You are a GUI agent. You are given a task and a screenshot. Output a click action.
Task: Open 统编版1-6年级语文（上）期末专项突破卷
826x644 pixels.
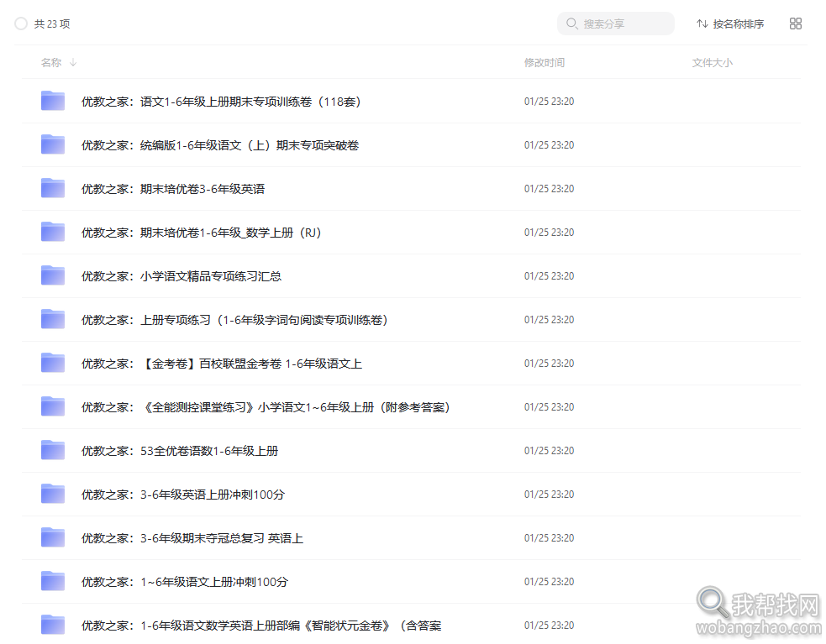point(219,145)
